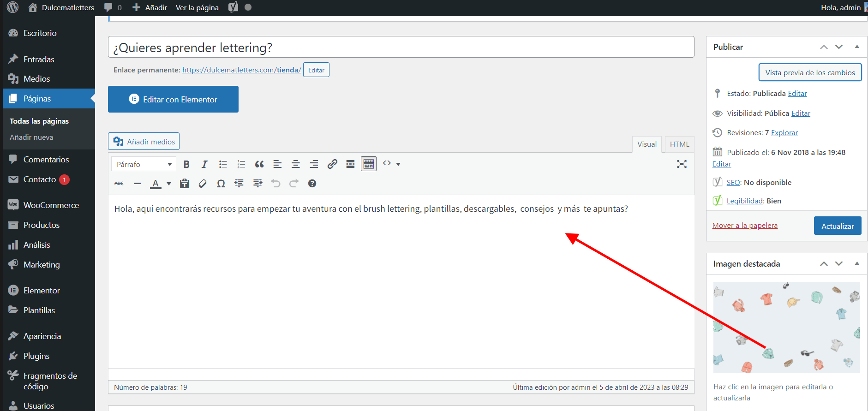The height and width of the screenshot is (411, 868).
Task: Click Ver la página in admin bar
Action: coord(197,7)
